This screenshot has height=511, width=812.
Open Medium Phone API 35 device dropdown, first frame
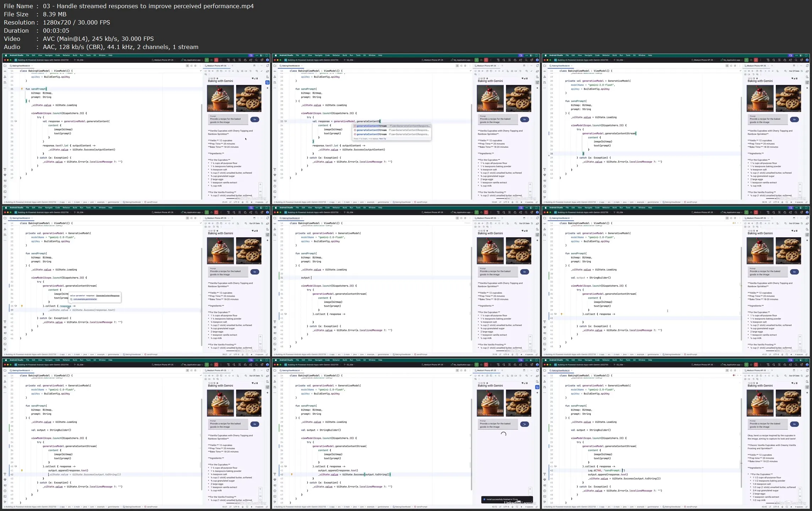pyautogui.click(x=164, y=60)
